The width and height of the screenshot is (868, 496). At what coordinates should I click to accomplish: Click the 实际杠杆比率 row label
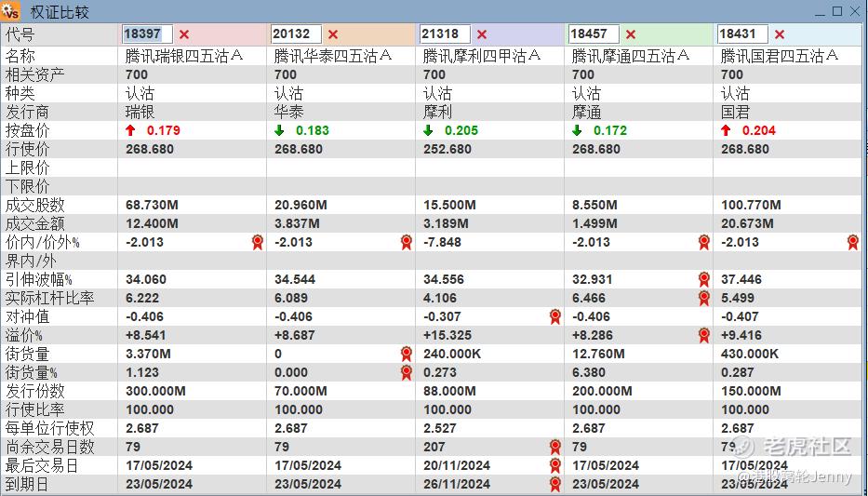click(x=49, y=298)
